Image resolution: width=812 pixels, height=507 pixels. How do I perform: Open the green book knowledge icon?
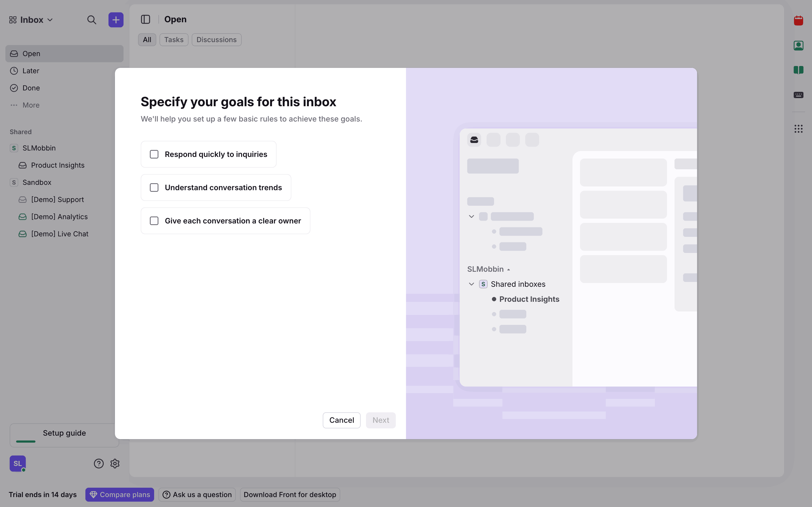798,70
